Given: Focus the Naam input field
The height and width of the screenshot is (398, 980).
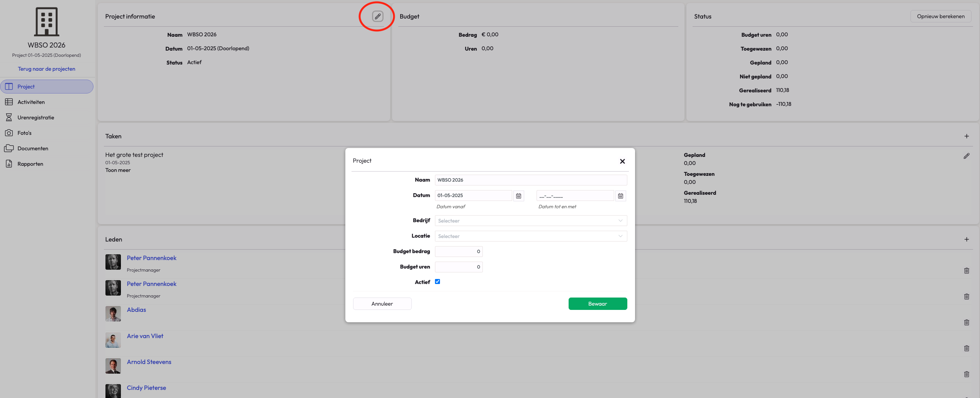Looking at the screenshot, I should pos(531,180).
